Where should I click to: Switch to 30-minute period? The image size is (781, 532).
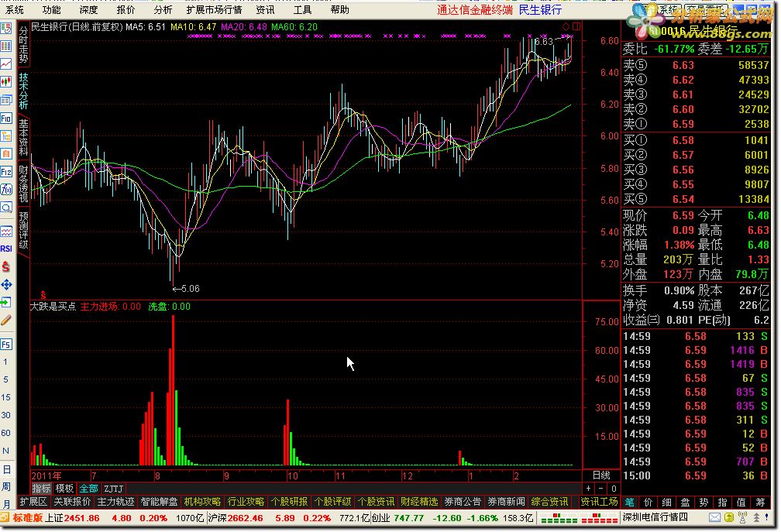pyautogui.click(x=5, y=416)
